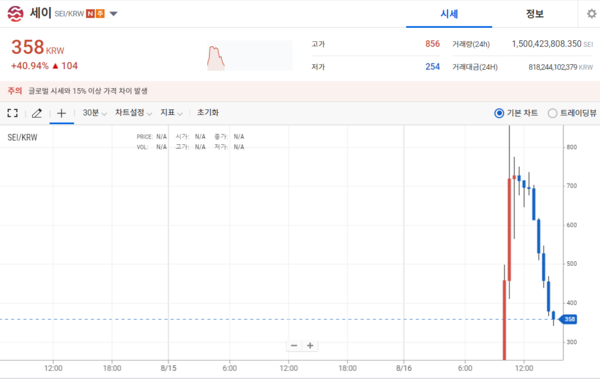Switch to the 시세 tab
Viewport: 600px width, 379px height.
[x=449, y=14]
